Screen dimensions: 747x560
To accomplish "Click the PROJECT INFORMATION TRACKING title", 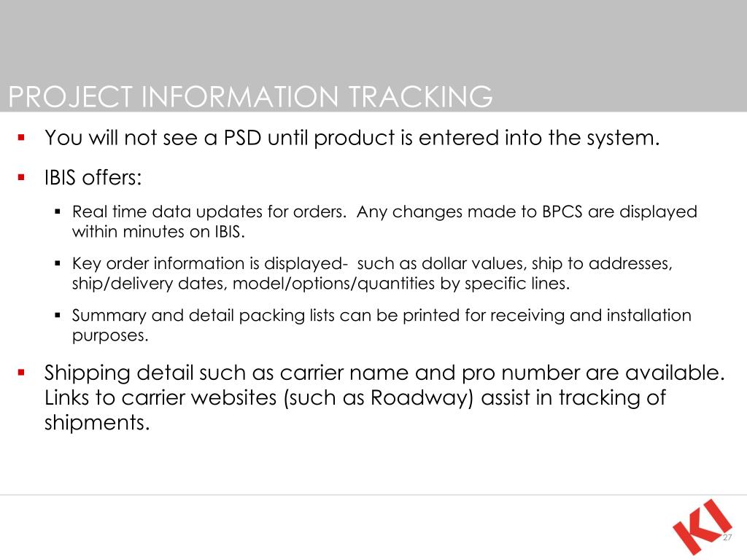I will tap(251, 97).
